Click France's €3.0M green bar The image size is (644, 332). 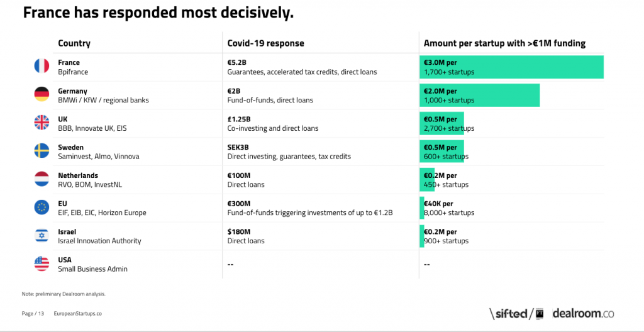coord(512,67)
